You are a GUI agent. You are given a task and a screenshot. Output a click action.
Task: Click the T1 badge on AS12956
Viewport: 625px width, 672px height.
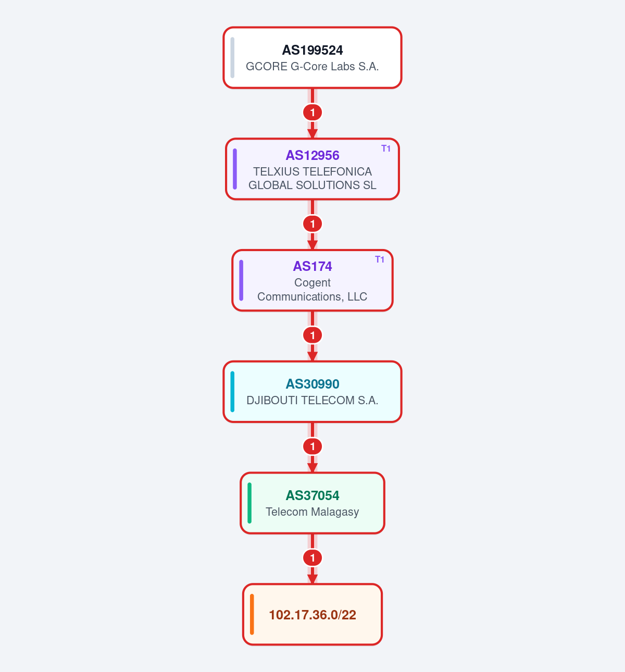pos(386,148)
